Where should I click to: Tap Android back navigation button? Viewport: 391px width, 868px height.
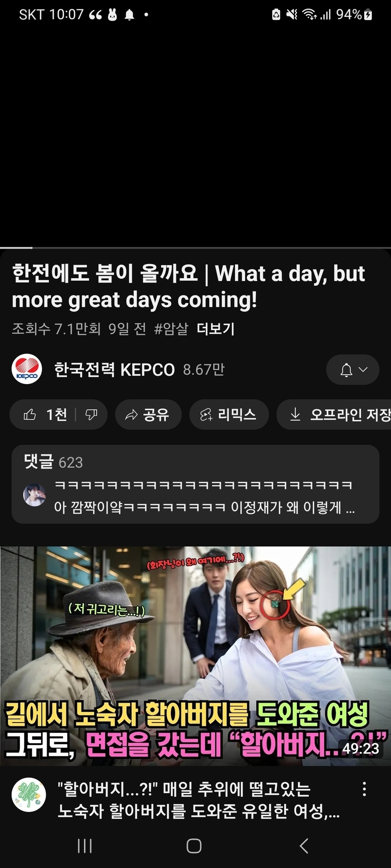tap(304, 846)
